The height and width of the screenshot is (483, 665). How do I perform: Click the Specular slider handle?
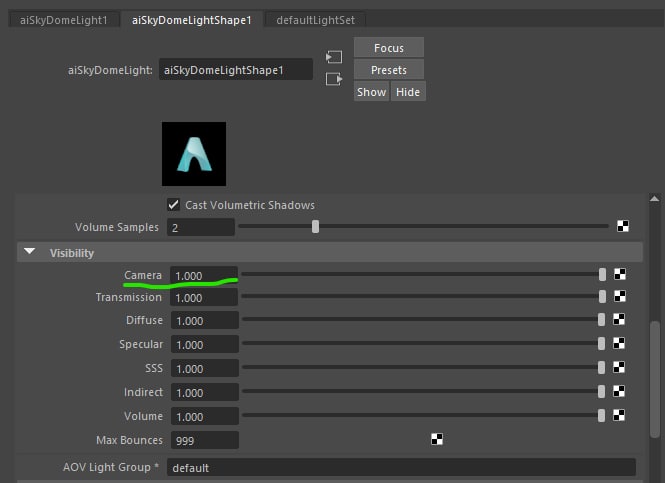click(x=601, y=343)
